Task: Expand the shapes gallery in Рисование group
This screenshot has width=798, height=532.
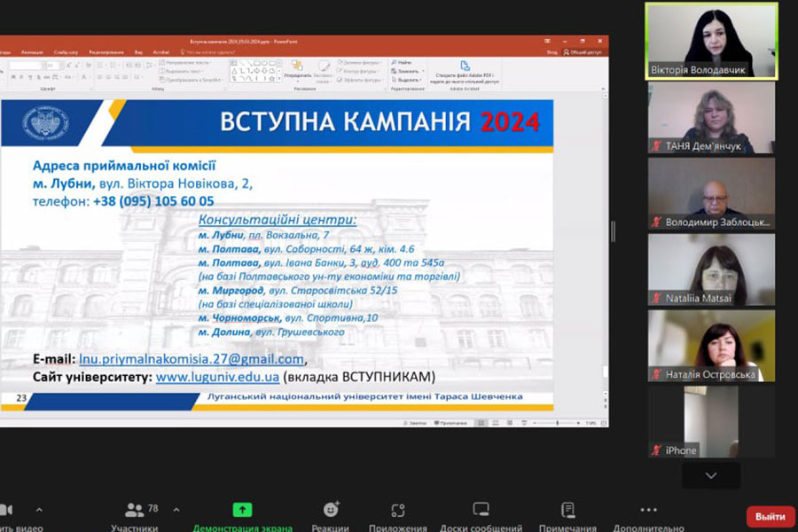Action: [x=279, y=79]
